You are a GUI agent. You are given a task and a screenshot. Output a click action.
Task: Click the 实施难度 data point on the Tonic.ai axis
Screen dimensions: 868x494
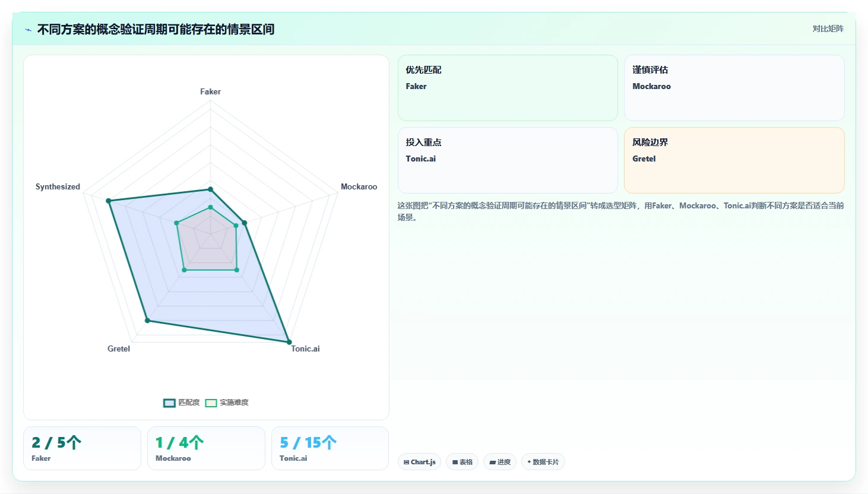237,270
